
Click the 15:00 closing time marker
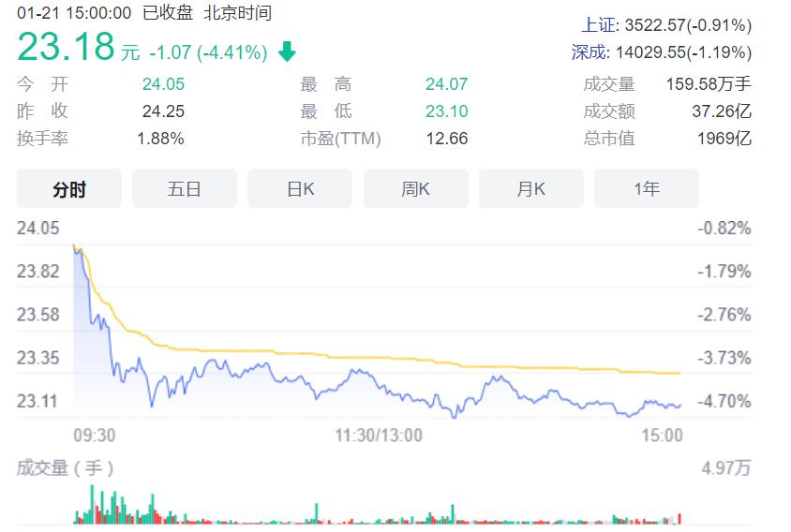tap(662, 435)
